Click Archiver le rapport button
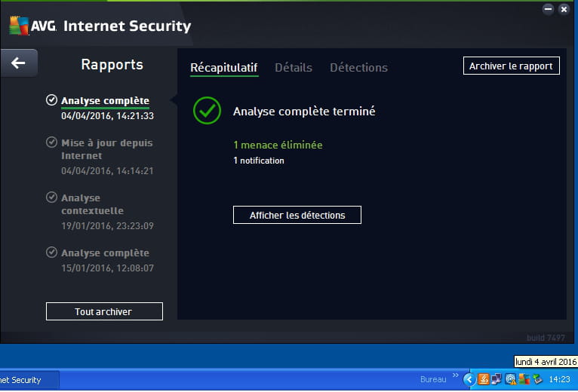The image size is (578, 392). coord(512,66)
